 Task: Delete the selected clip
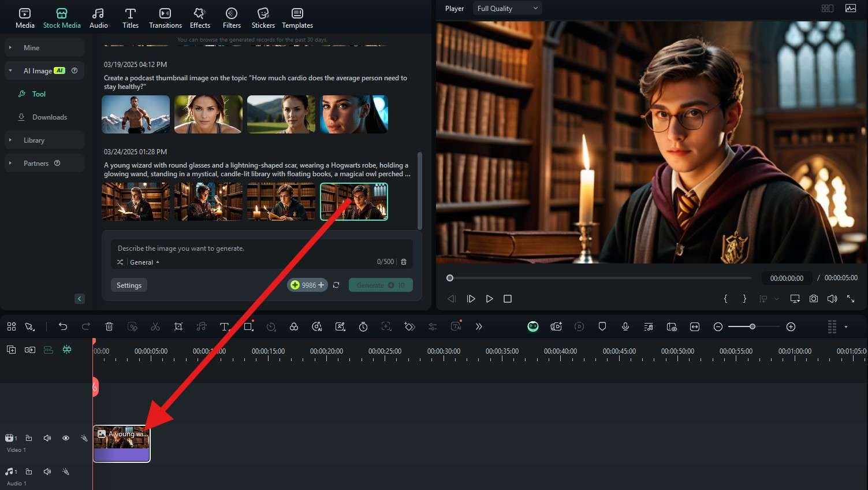(x=109, y=327)
